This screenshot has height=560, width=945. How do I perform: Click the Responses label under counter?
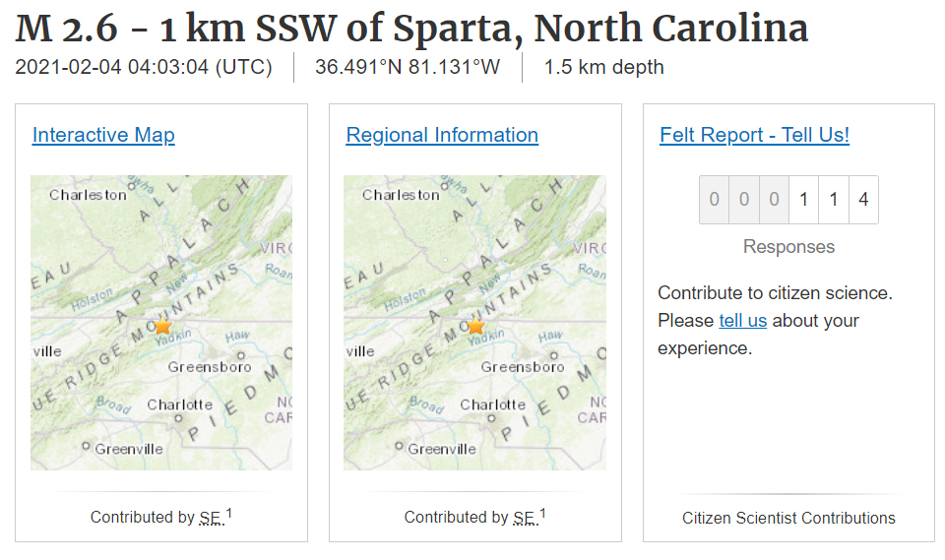(x=788, y=247)
